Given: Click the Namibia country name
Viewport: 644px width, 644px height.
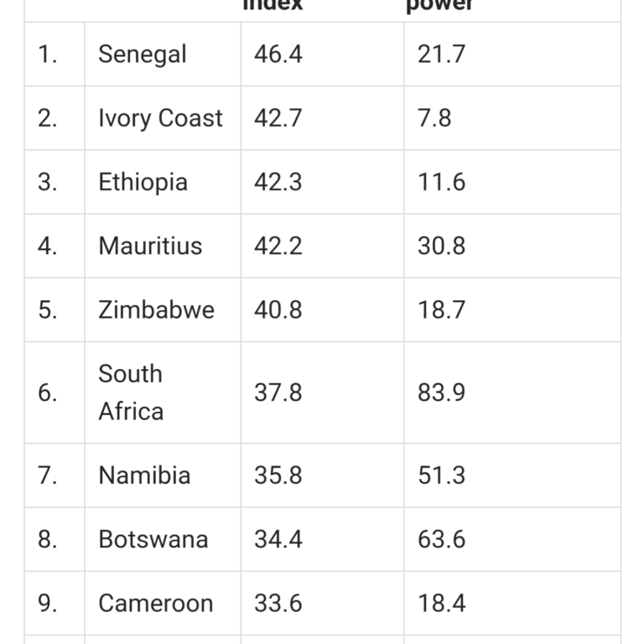Looking at the screenshot, I should [144, 475].
